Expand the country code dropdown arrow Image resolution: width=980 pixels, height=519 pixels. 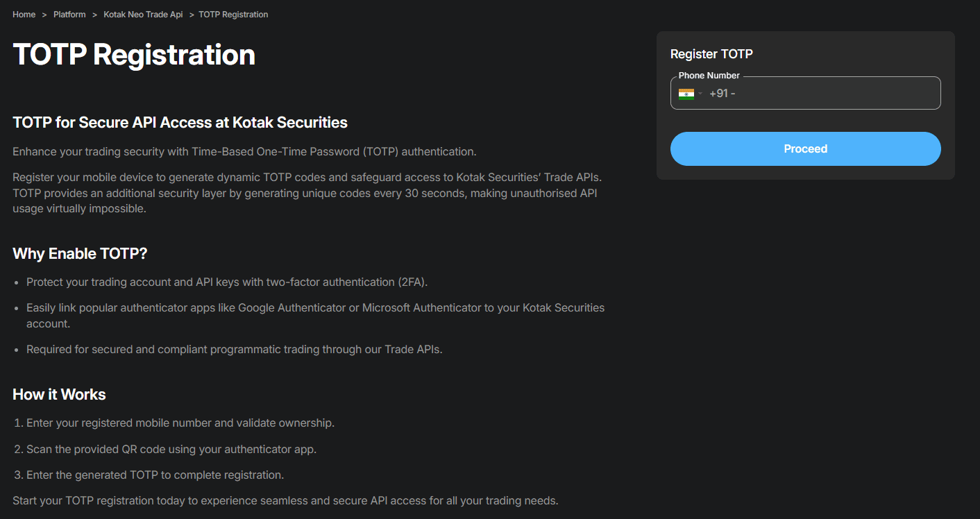(700, 94)
